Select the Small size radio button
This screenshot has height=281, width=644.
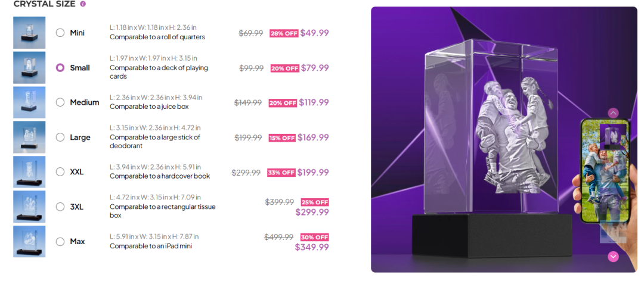60,68
